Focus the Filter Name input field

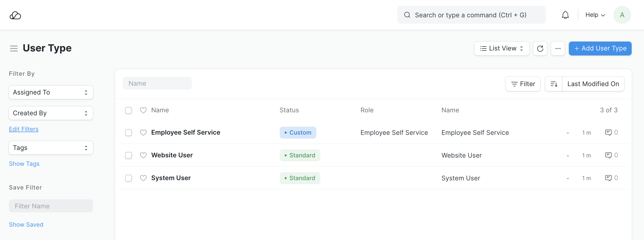[x=51, y=206]
